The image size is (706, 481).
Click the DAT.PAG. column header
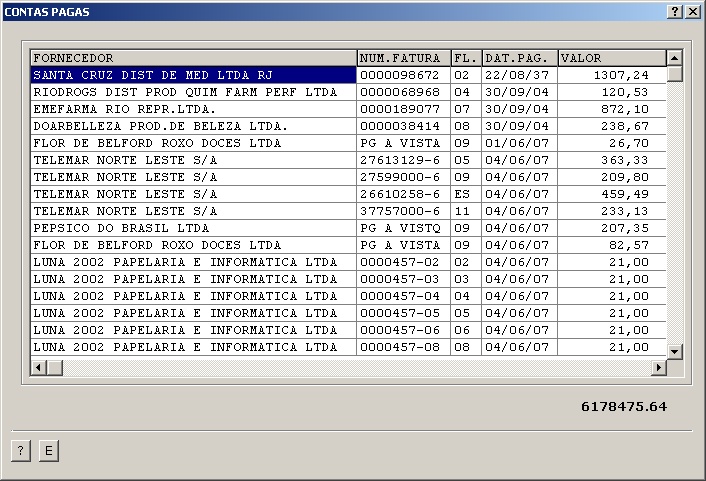coord(520,58)
